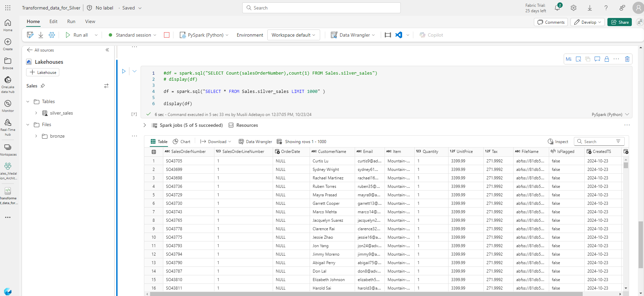This screenshot has width=644, height=296.
Task: Switch output to Chart view
Action: click(182, 141)
